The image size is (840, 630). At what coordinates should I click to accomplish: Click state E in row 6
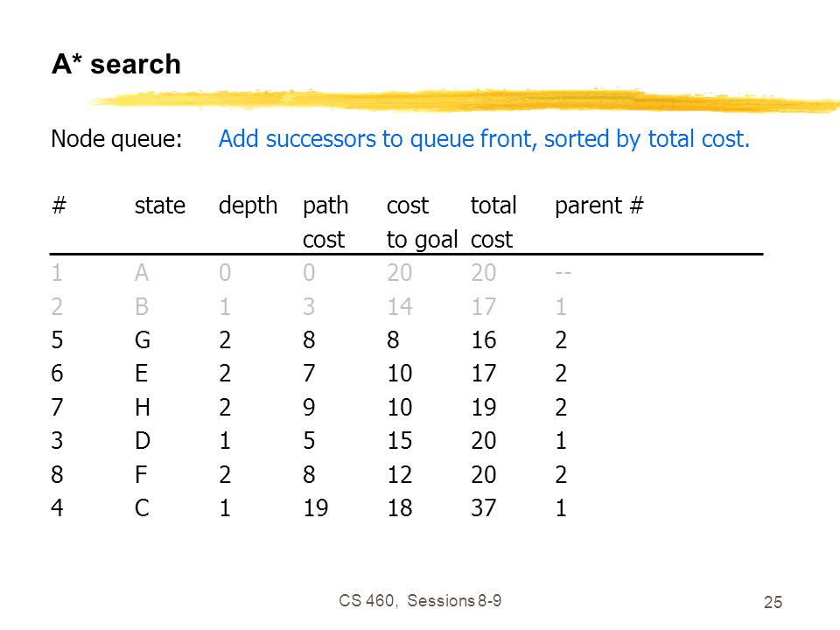tap(141, 374)
